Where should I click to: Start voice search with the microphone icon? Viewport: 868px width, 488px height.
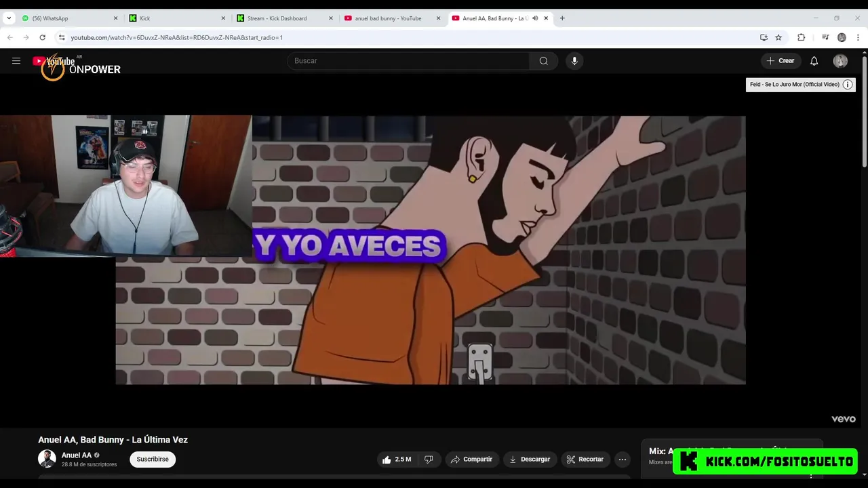(x=574, y=61)
